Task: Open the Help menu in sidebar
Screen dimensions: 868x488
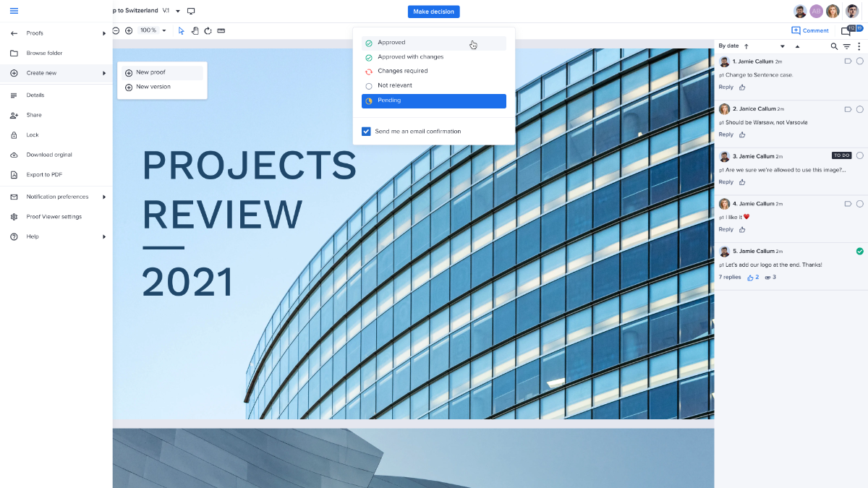Action: coord(33,236)
